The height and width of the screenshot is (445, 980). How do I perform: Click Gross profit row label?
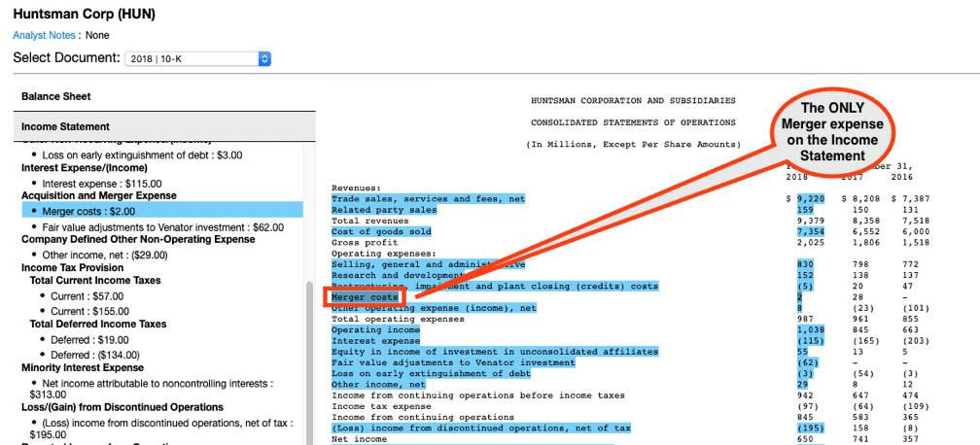(365, 243)
